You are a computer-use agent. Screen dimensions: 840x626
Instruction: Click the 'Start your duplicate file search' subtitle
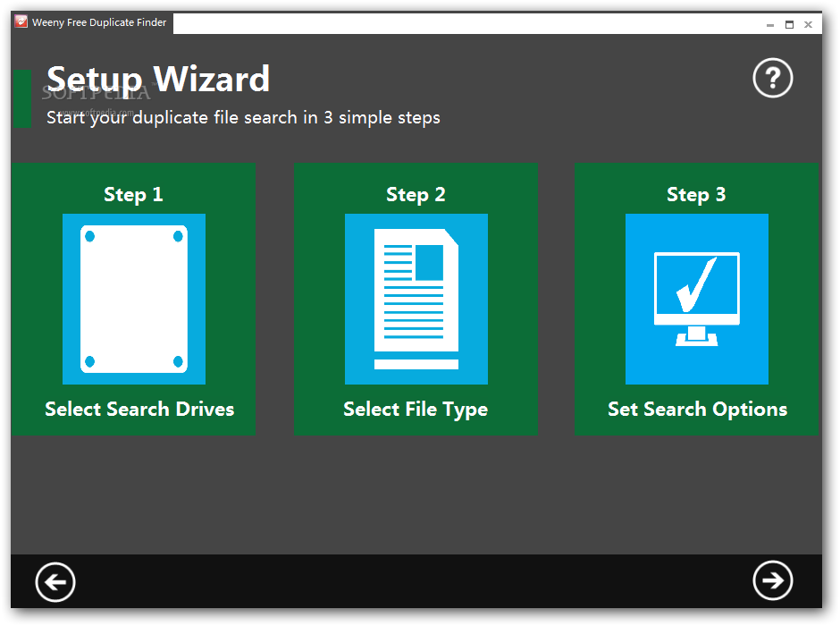point(243,117)
